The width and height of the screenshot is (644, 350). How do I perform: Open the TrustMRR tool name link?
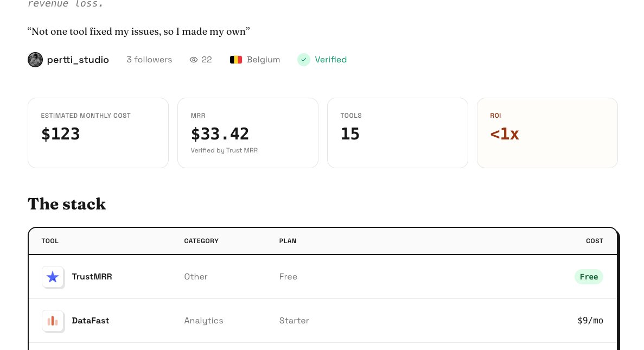92,277
